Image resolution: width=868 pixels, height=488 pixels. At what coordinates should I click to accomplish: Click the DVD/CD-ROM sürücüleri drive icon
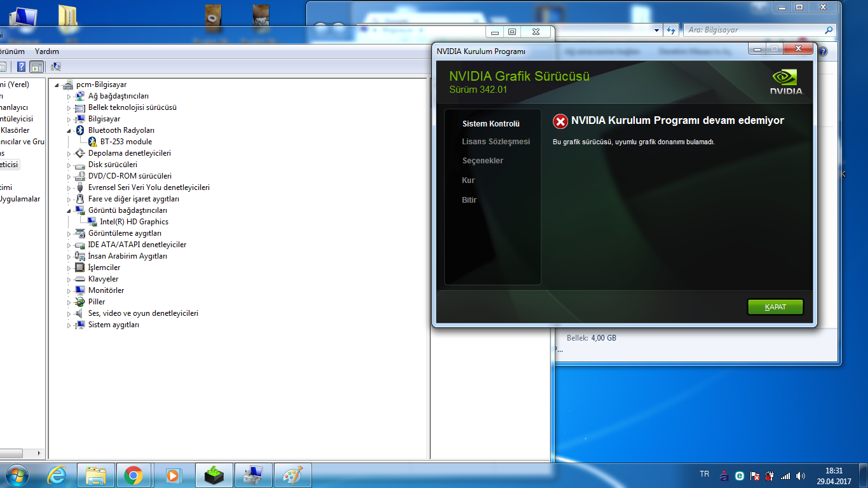(80, 176)
